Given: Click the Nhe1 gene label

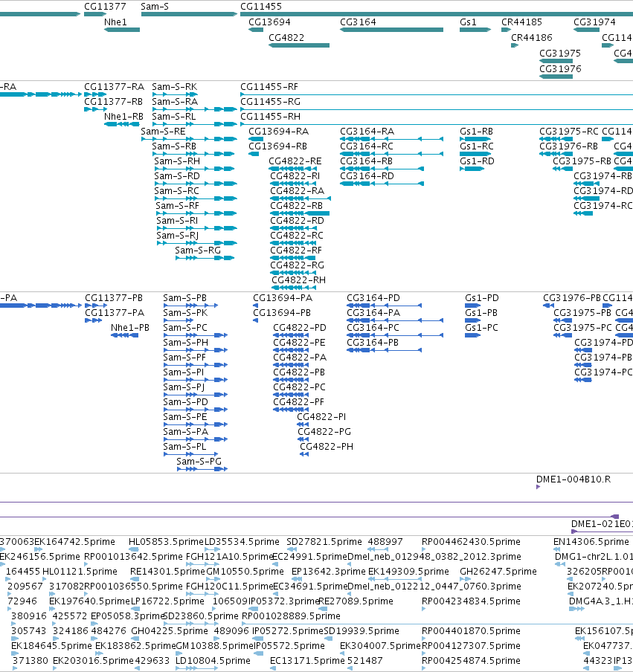Looking at the screenshot, I should (x=115, y=22).
